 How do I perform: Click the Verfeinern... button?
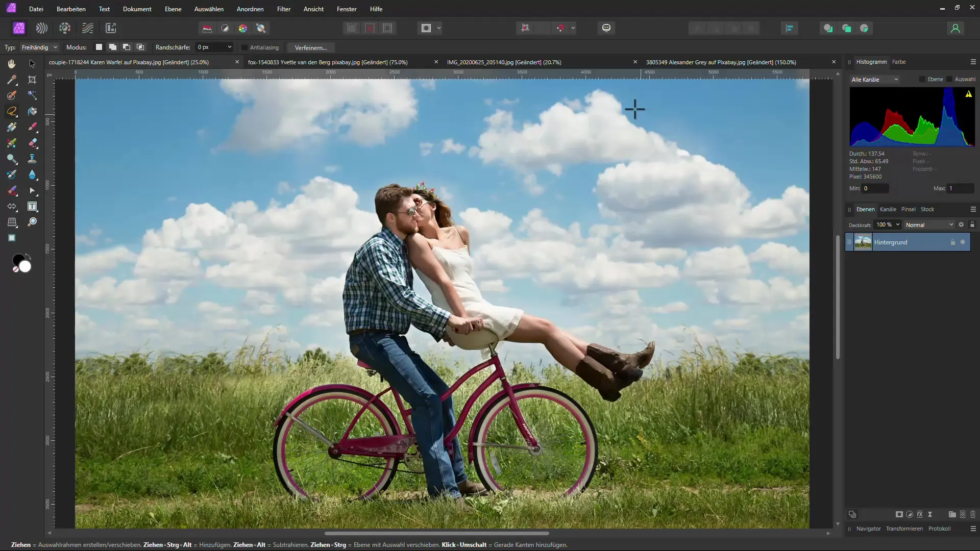tap(311, 47)
